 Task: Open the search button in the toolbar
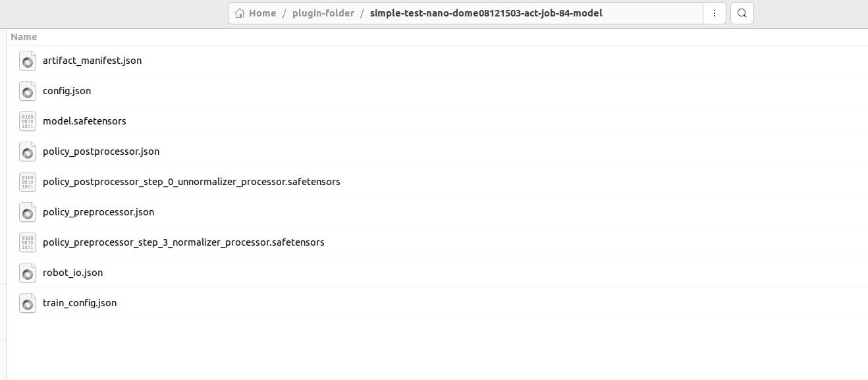(x=742, y=13)
